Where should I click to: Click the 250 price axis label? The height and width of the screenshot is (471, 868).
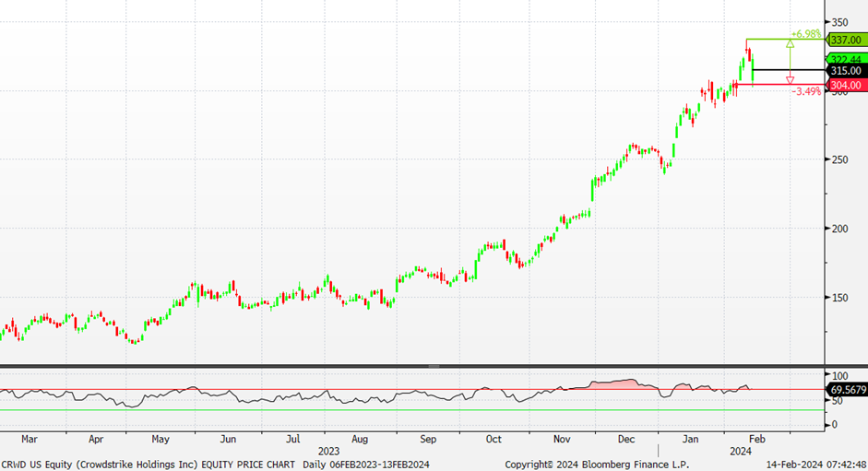[839, 159]
